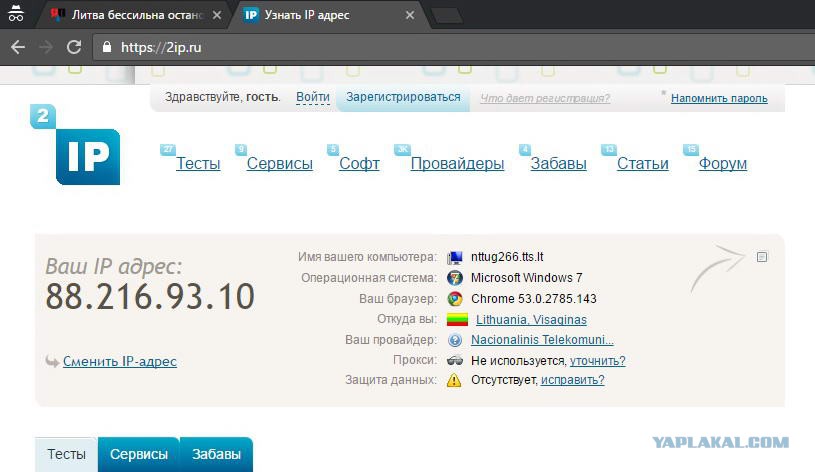The height and width of the screenshot is (472, 815).
Task: Click the Windows 7 OS icon
Action: [x=455, y=278]
